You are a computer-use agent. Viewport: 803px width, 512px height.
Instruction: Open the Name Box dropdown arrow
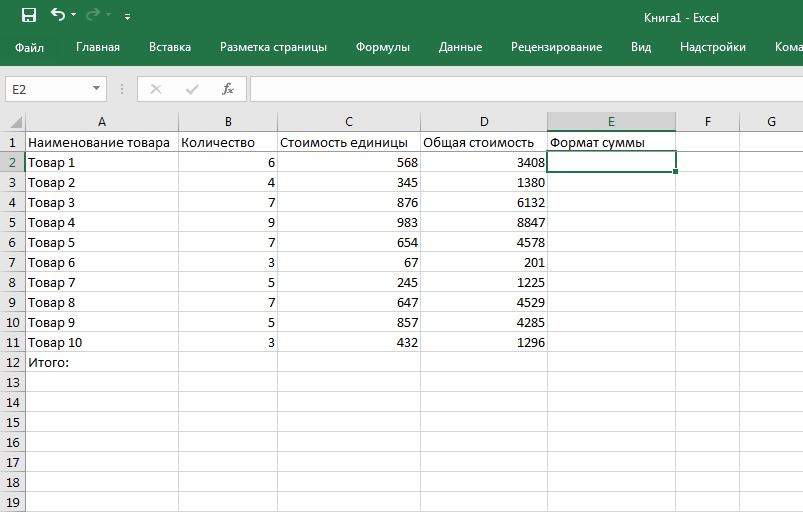click(x=97, y=89)
